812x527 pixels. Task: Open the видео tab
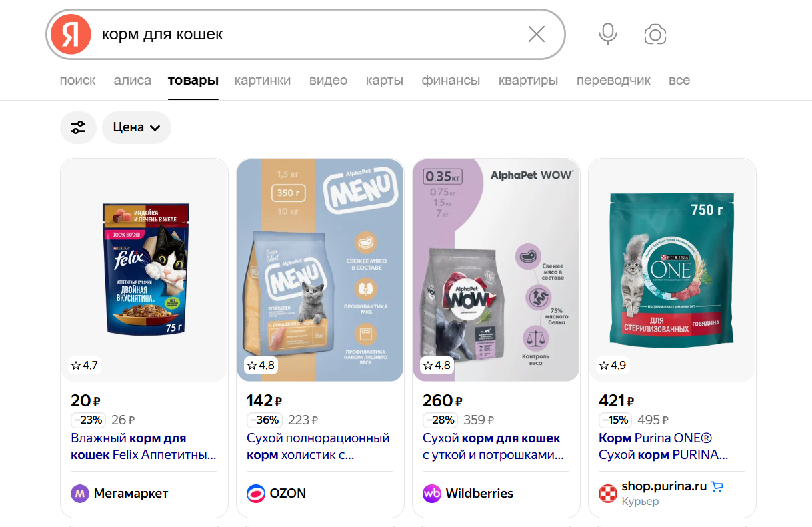click(x=328, y=81)
